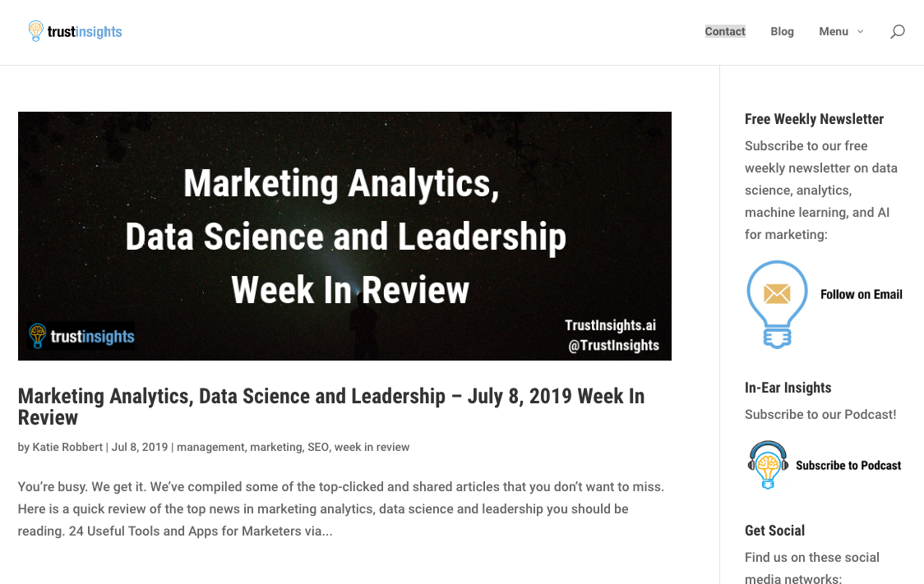Open the Menu navigation item
Viewport: 924px width, 584px height.
pos(834,31)
